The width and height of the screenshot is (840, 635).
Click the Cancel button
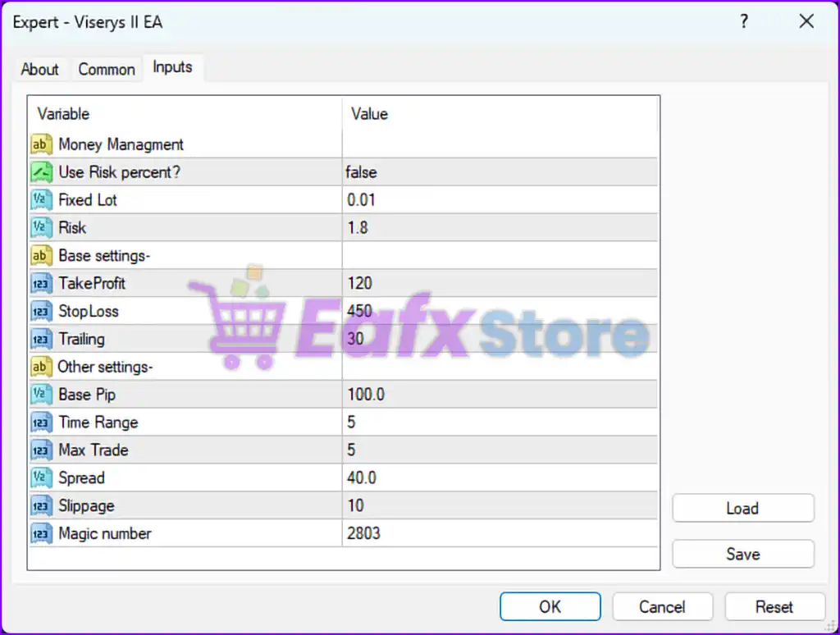(662, 606)
